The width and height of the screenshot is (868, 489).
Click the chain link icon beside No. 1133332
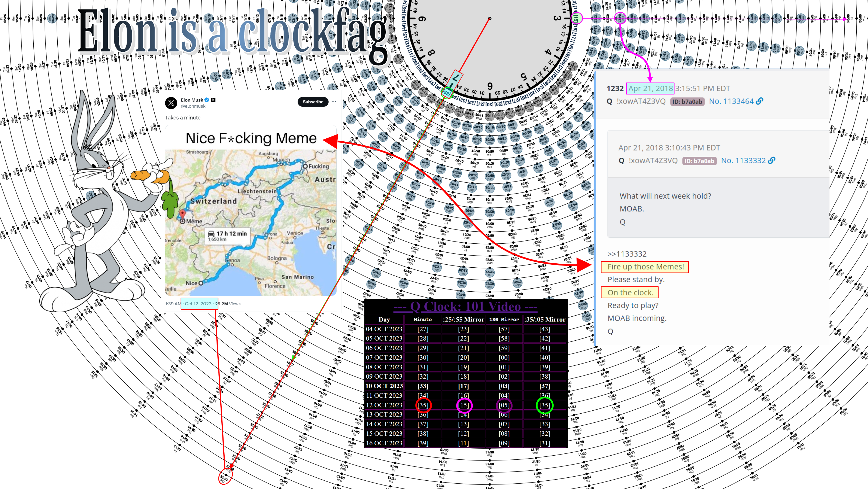tap(772, 160)
